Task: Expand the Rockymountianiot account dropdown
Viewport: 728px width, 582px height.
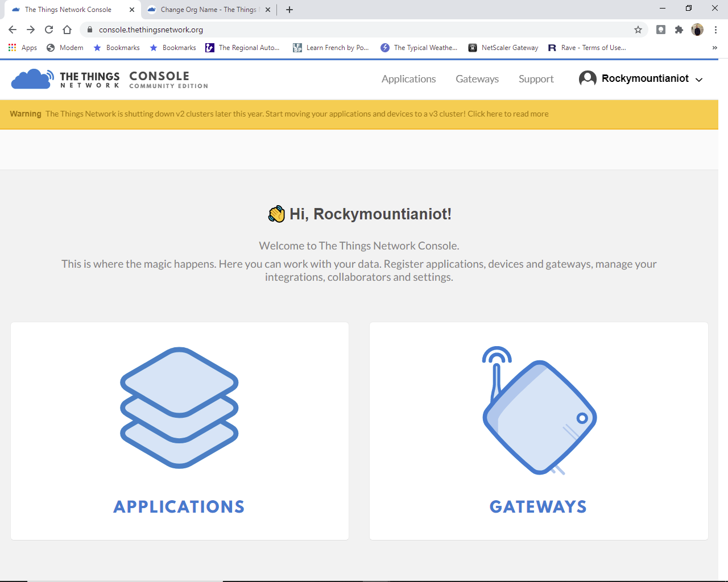Action: (699, 80)
